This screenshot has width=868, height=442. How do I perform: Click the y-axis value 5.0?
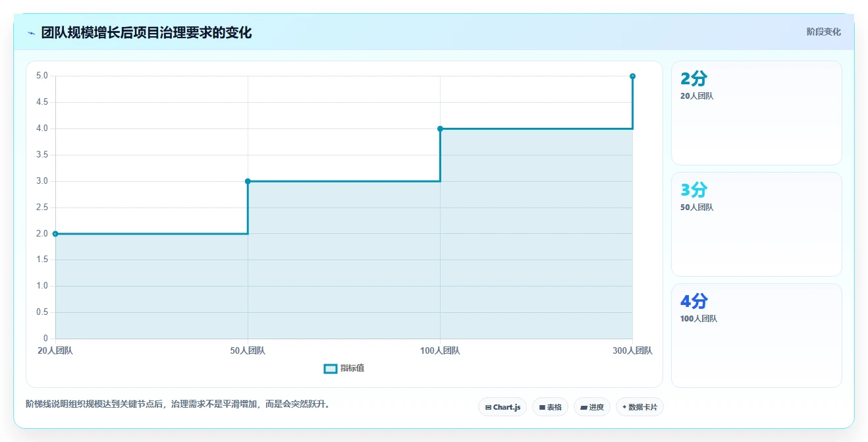tap(42, 76)
